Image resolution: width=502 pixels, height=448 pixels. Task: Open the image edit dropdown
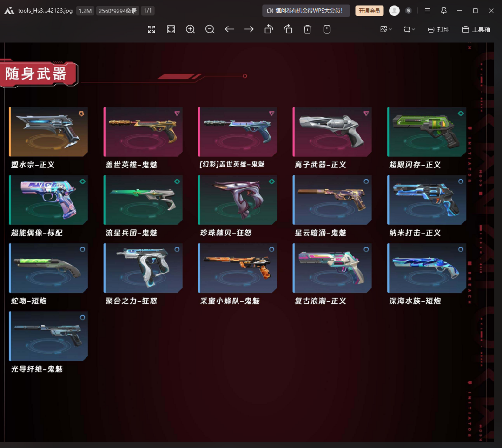[x=386, y=29]
